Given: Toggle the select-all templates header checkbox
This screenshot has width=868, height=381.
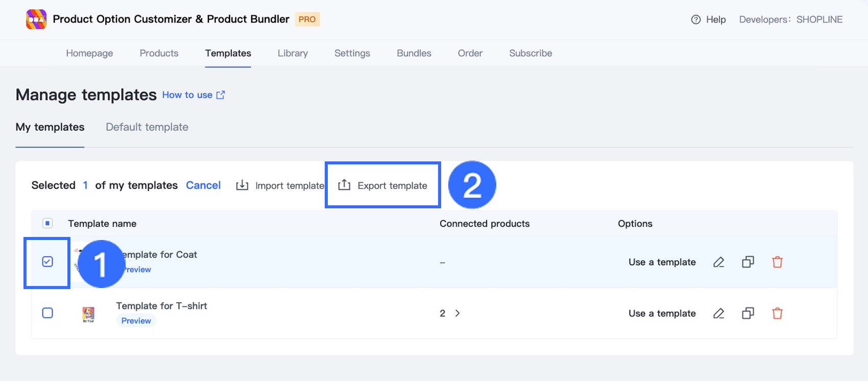Looking at the screenshot, I should click(47, 223).
